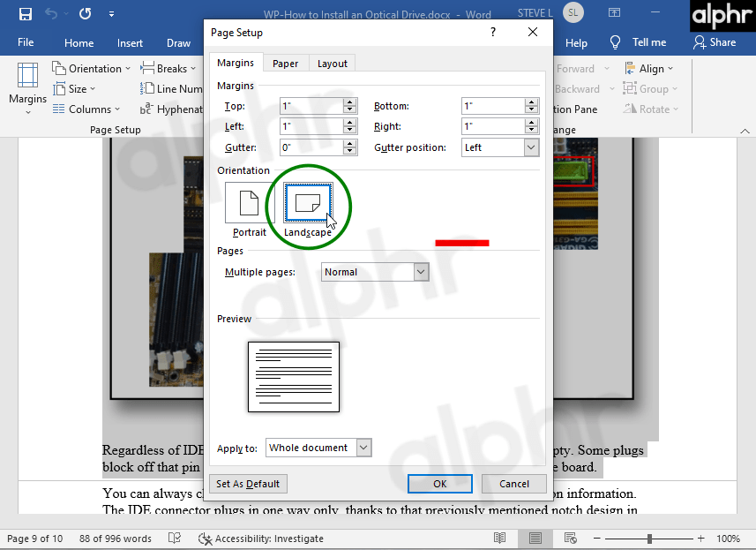
Task: Click the Line Numbers ribbon item
Action: (171, 89)
